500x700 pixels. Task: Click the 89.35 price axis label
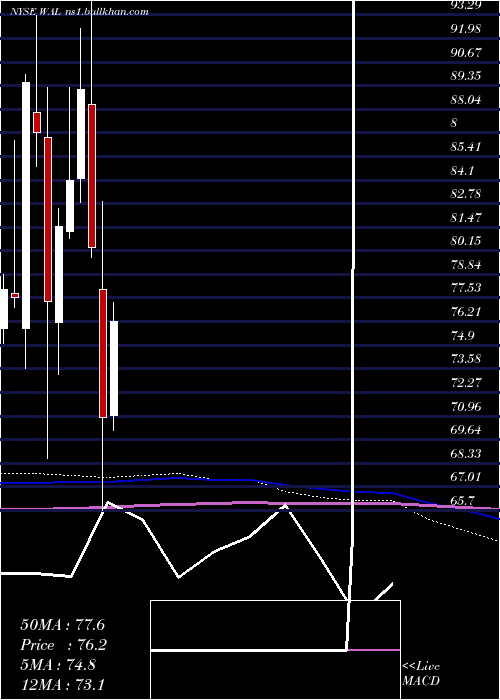[x=466, y=75]
